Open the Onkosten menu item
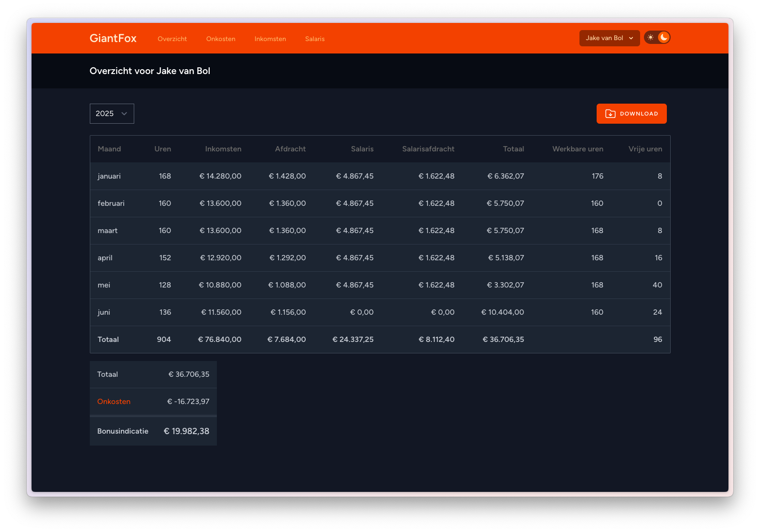 [221, 39]
